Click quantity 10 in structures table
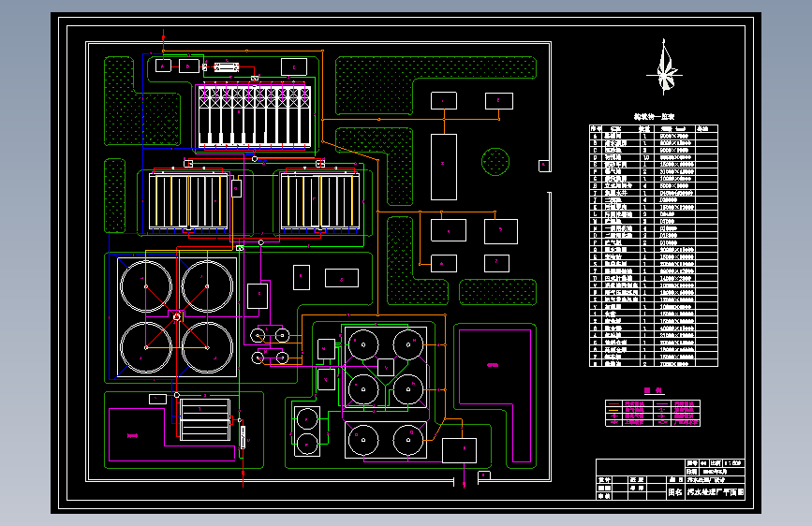812x526 pixels. [x=645, y=157]
